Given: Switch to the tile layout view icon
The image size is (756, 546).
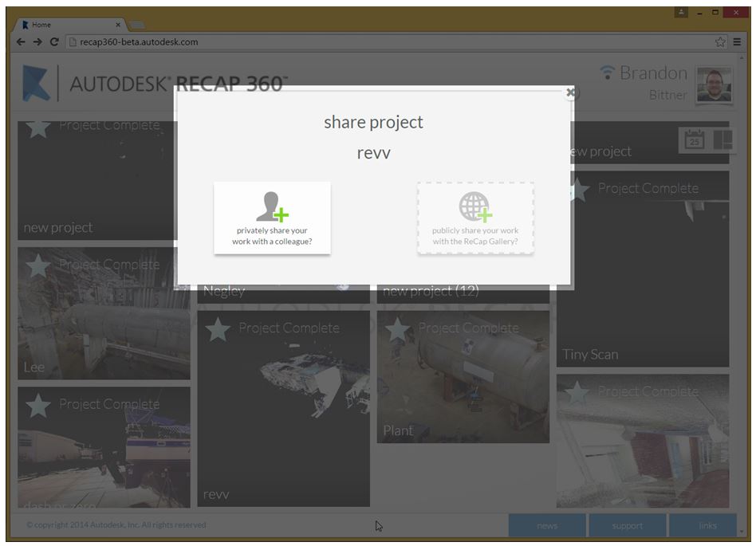Looking at the screenshot, I should [x=723, y=139].
